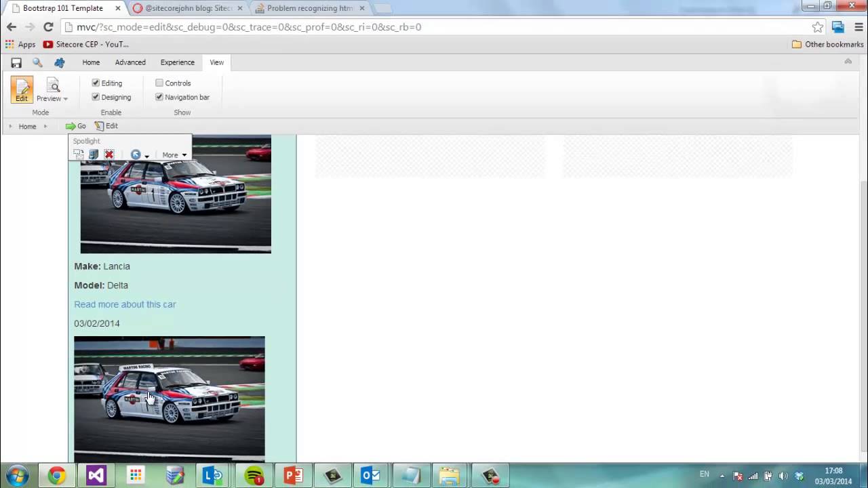Open Spotify from taskbar

pyautogui.click(x=254, y=476)
